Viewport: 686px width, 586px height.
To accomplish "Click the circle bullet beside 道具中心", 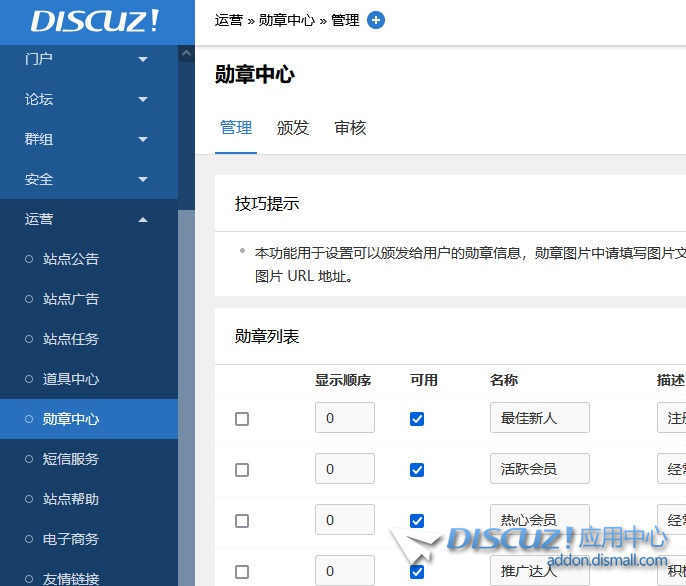I will pyautogui.click(x=29, y=379).
